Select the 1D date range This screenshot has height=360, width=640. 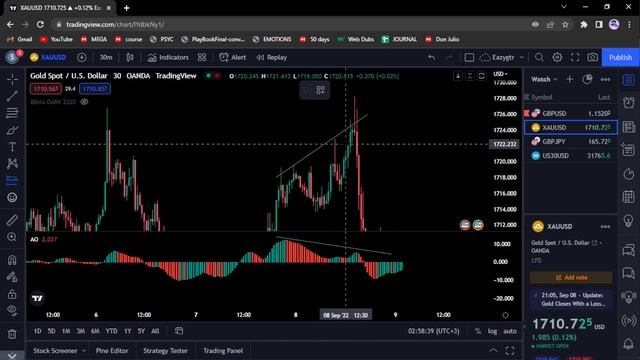pos(38,331)
